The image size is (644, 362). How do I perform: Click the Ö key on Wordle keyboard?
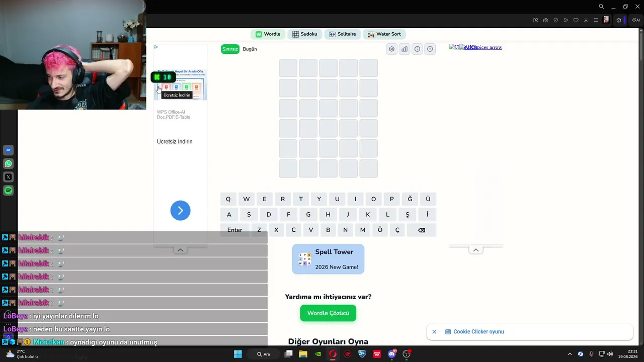click(x=380, y=230)
